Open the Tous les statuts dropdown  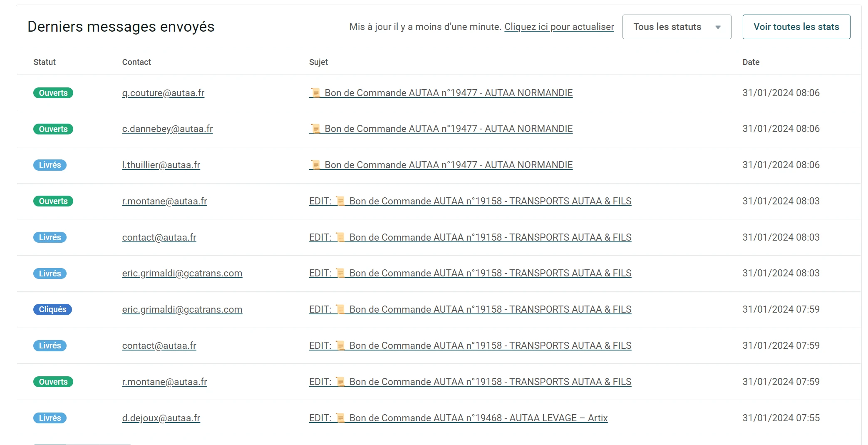(x=676, y=27)
